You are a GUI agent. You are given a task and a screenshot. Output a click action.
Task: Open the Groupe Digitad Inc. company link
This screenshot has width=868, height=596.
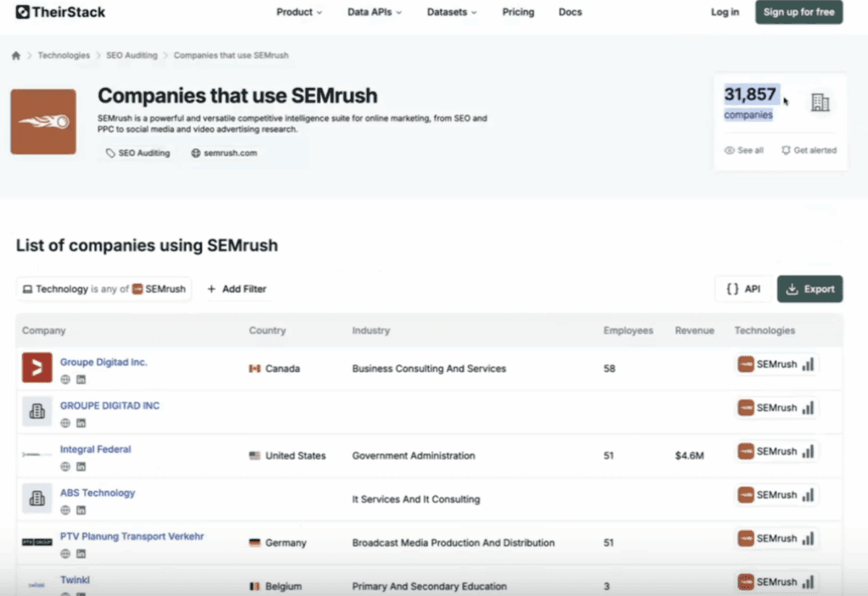tap(103, 362)
